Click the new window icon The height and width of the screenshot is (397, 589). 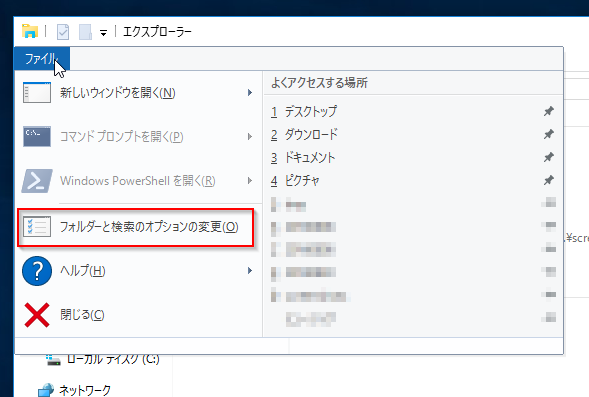tap(37, 92)
